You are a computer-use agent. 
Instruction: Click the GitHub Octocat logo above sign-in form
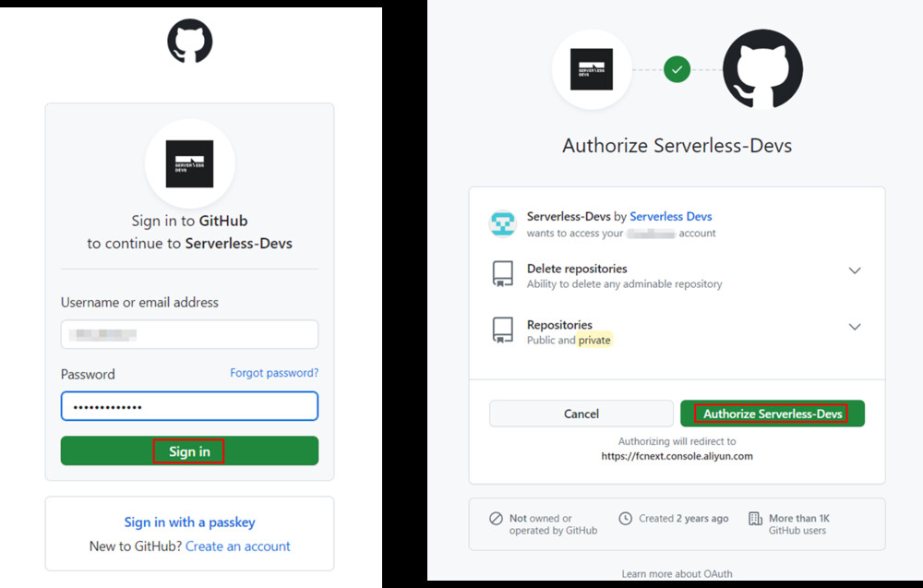pyautogui.click(x=189, y=41)
